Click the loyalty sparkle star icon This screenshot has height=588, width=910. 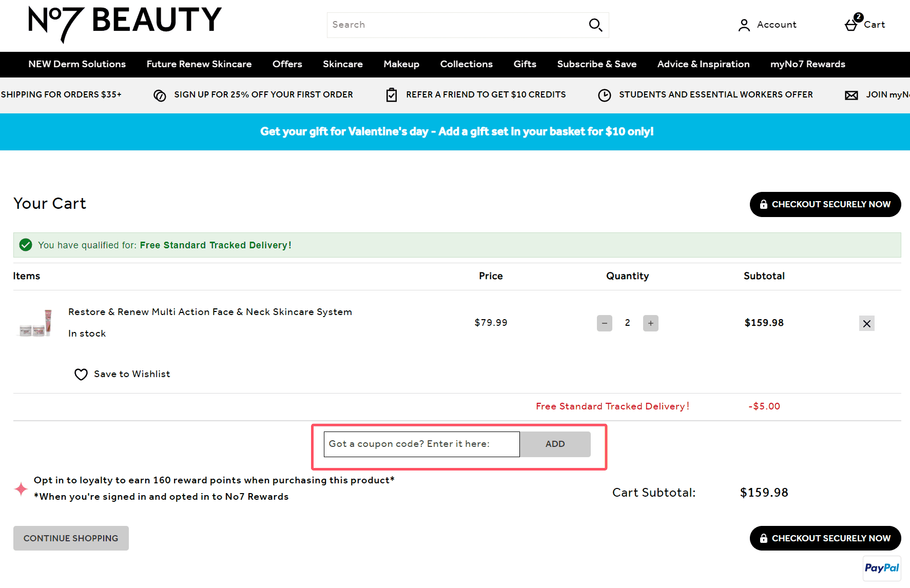pos(21,489)
